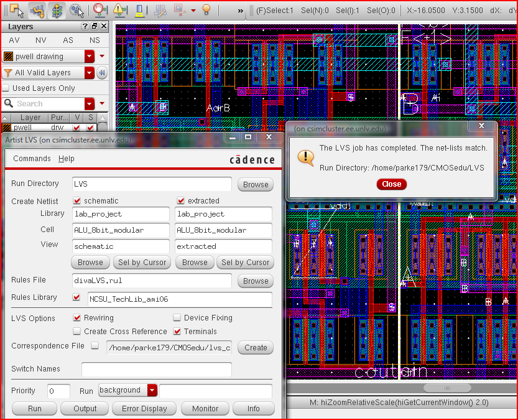Click the partial select arrow tool icon
Screen dimensions: 518x420
[x=17, y=10]
